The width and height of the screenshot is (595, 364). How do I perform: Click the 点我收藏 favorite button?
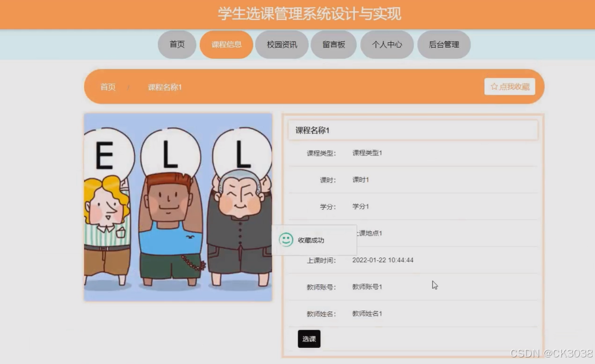(x=510, y=86)
